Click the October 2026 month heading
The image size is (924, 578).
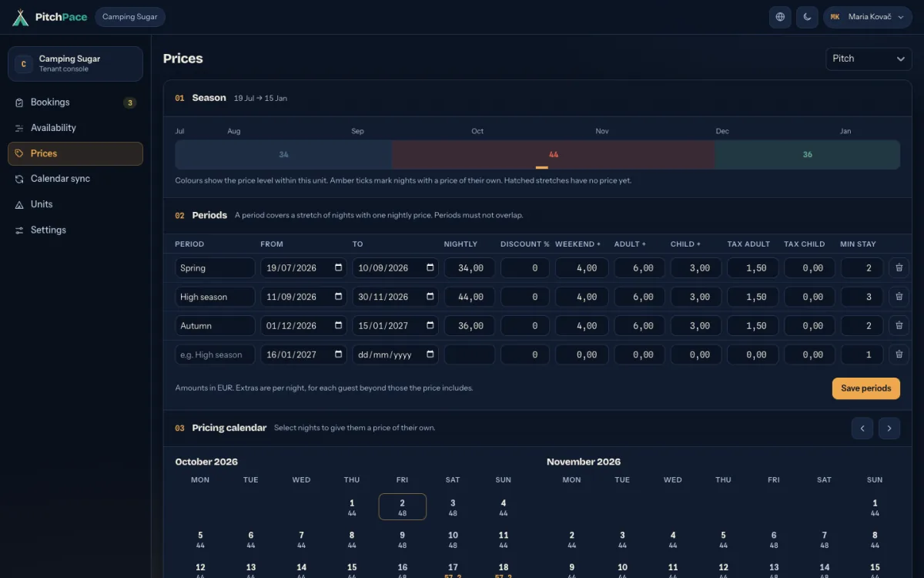click(x=206, y=462)
